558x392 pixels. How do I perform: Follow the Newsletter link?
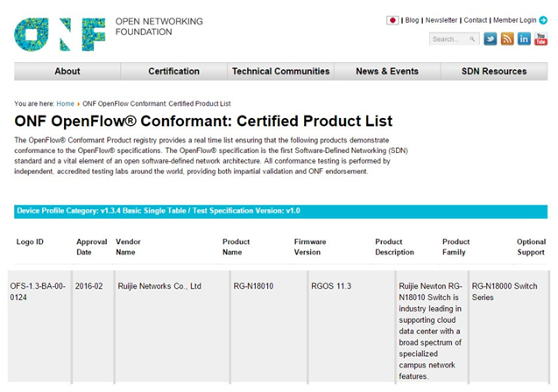(x=441, y=20)
